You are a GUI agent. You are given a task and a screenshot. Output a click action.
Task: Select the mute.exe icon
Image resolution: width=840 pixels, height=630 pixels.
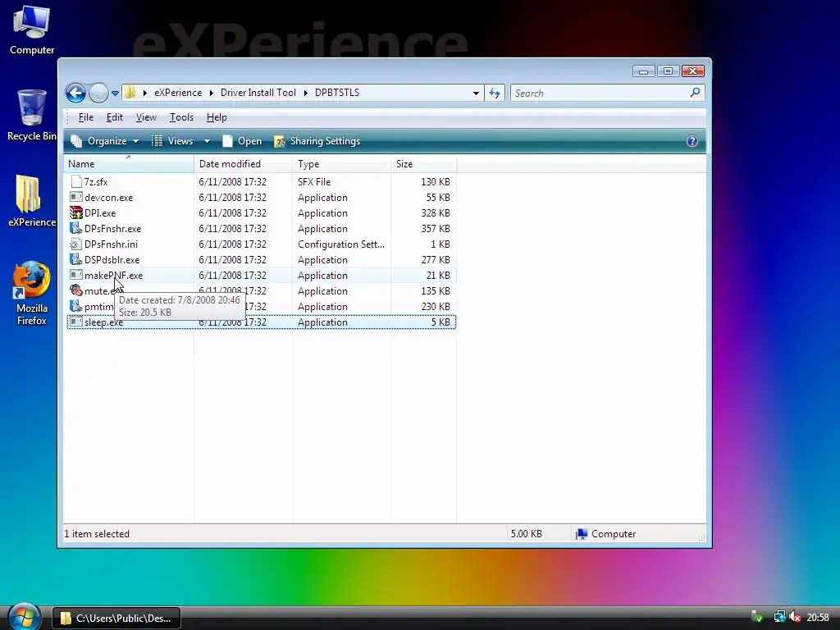click(76, 290)
